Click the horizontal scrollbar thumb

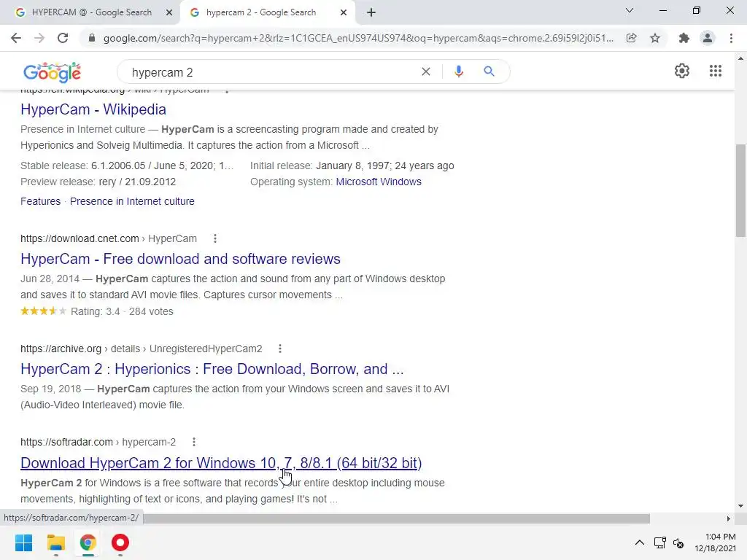point(396,518)
